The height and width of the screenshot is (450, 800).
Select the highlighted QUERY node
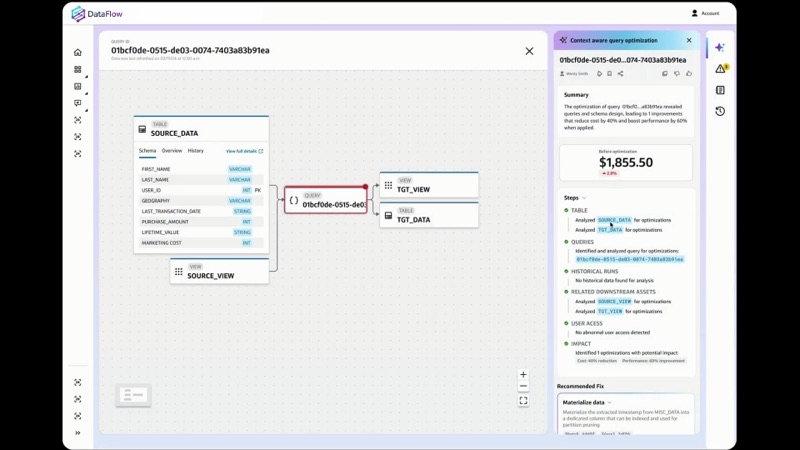(x=326, y=200)
